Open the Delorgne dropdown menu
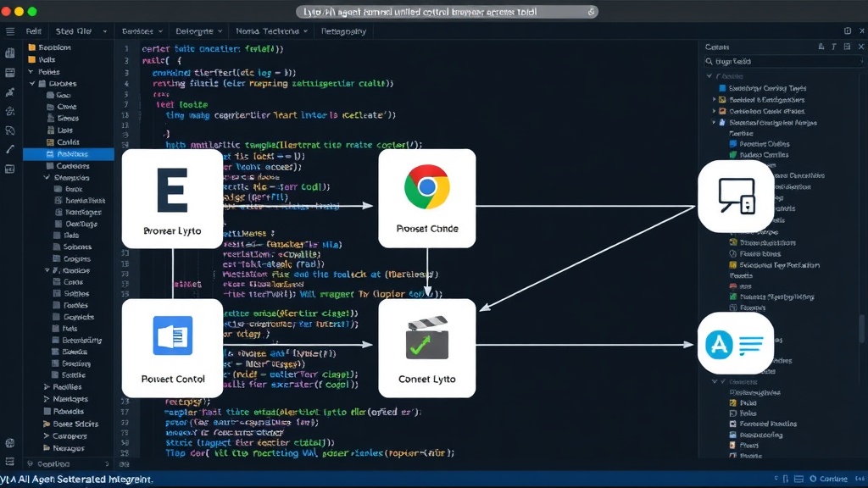This screenshot has width=868, height=488. (x=198, y=31)
